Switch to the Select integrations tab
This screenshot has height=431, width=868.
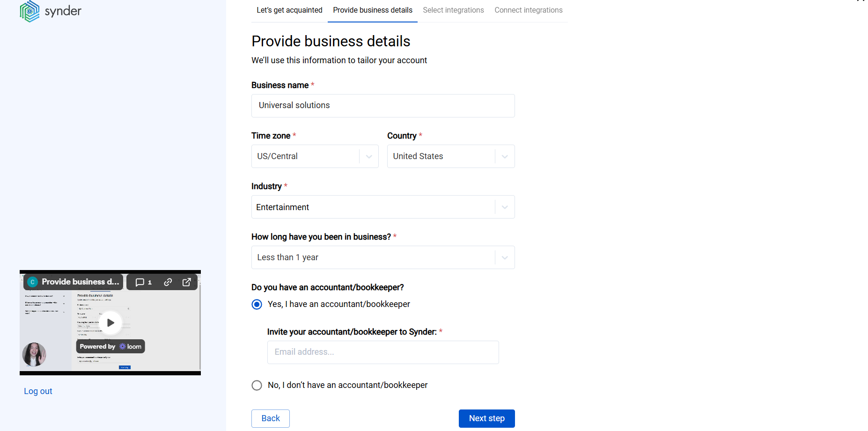point(453,10)
